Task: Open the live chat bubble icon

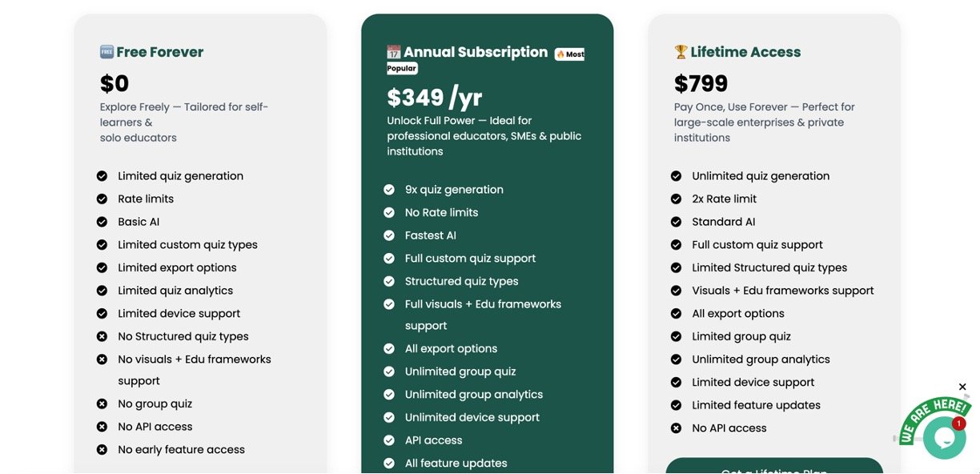Action: [x=944, y=437]
